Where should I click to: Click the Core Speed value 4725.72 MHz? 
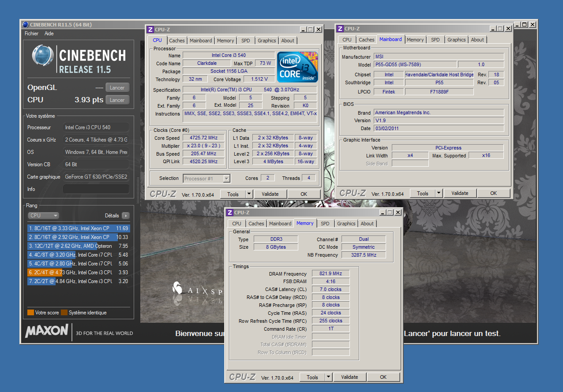pos(205,138)
